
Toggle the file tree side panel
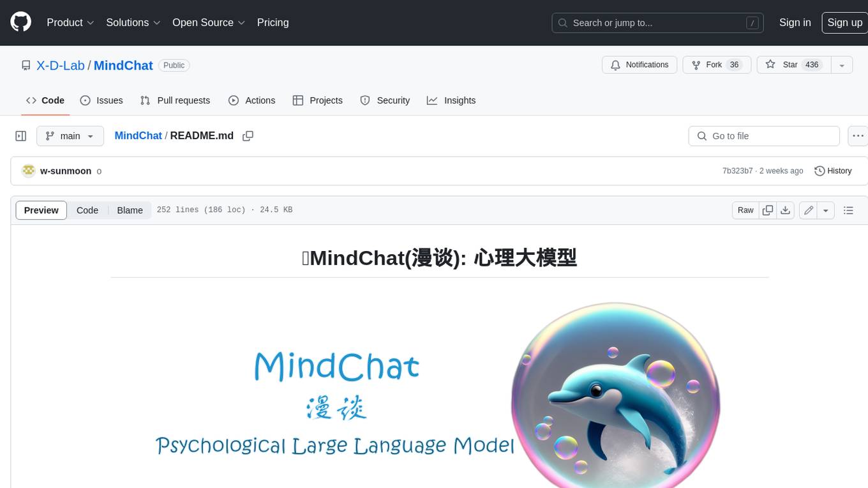(20, 136)
